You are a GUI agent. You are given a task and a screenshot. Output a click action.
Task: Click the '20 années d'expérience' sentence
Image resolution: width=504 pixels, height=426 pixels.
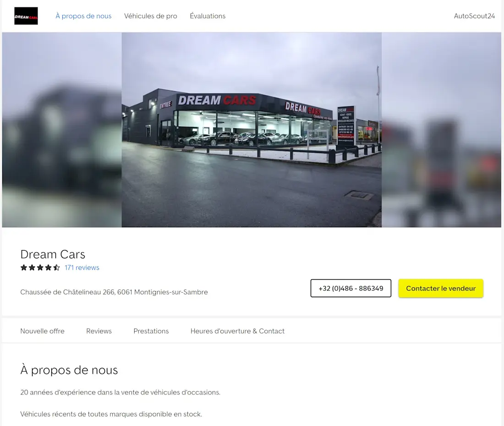[120, 392]
